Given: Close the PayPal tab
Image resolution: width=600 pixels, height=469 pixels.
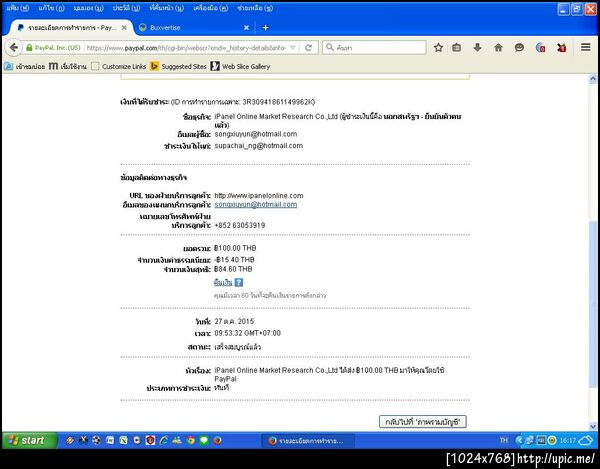Looking at the screenshot, I should point(124,28).
